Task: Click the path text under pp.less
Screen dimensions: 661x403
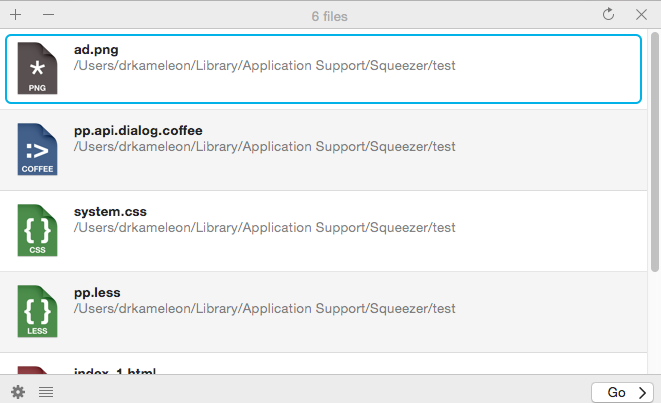Action: [265, 309]
